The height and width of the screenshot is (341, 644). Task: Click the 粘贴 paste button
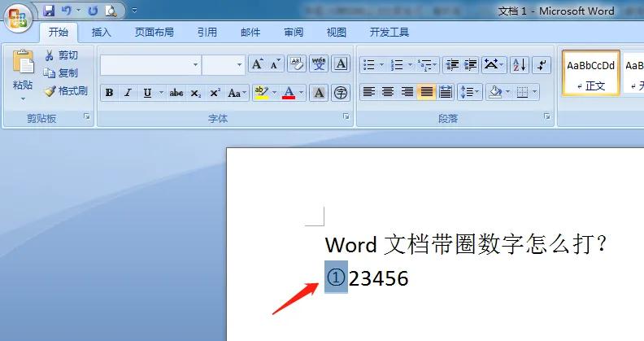23,69
